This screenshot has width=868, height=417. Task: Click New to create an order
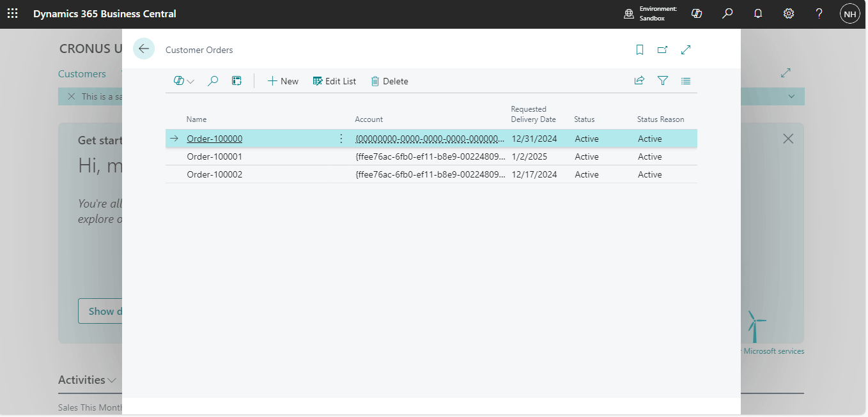click(x=283, y=81)
